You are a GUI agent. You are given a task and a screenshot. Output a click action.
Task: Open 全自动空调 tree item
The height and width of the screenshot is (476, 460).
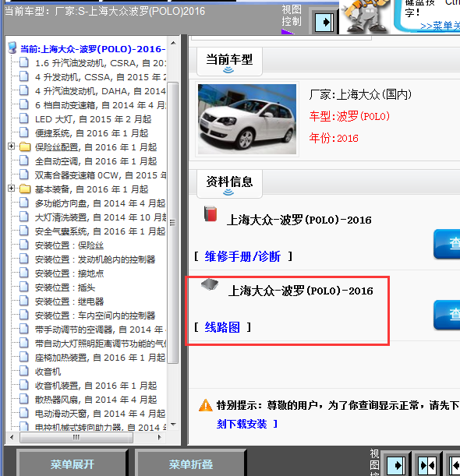tap(96, 161)
